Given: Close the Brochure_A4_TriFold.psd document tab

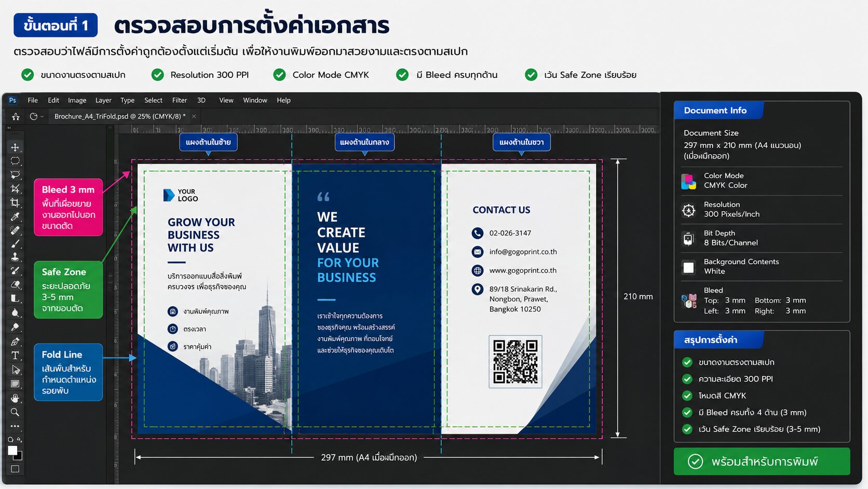Looking at the screenshot, I should (194, 116).
